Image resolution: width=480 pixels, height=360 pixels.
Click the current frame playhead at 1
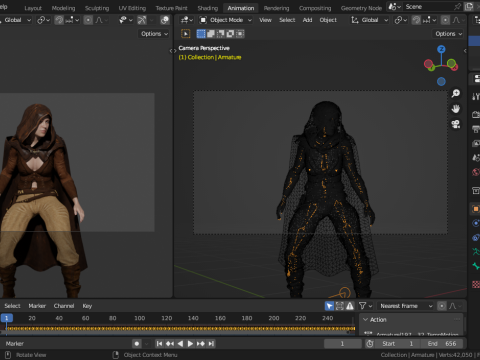[x=6, y=318]
